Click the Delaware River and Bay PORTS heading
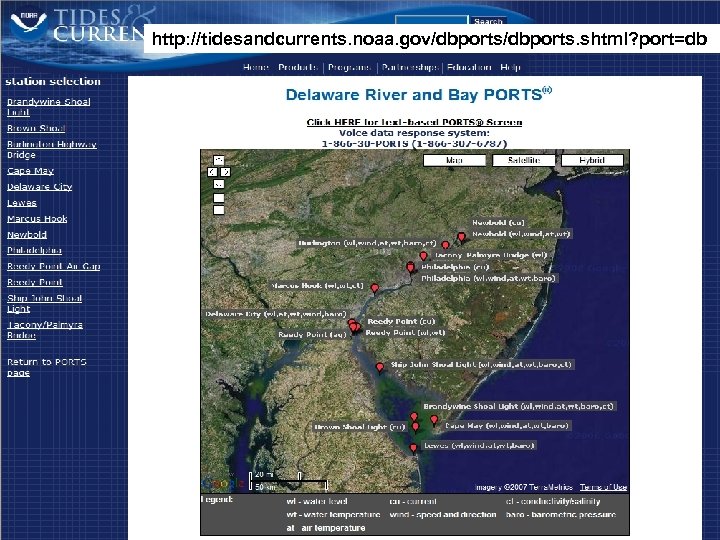The height and width of the screenshot is (540, 720). [419, 95]
